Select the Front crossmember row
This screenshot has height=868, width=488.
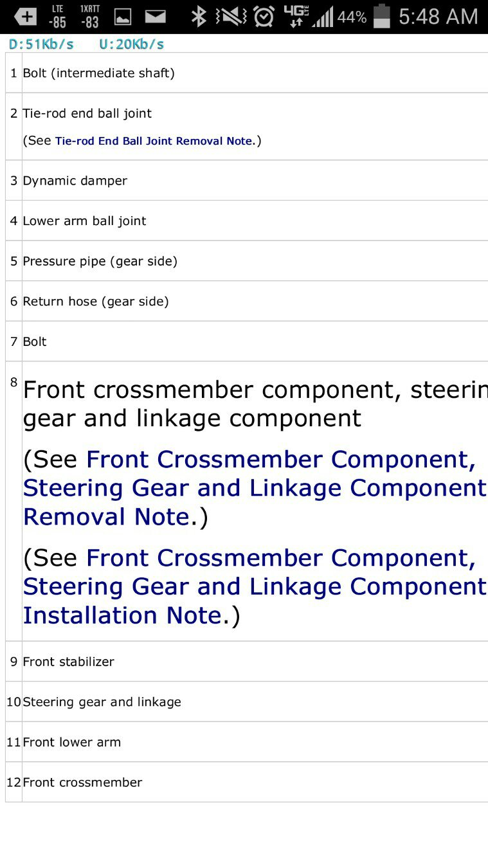pos(246,782)
